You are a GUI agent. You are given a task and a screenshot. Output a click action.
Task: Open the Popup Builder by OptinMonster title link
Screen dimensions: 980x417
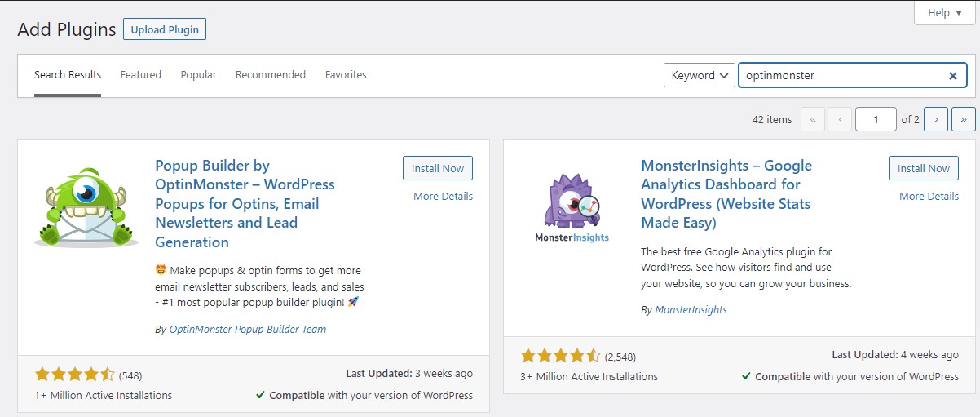point(245,204)
